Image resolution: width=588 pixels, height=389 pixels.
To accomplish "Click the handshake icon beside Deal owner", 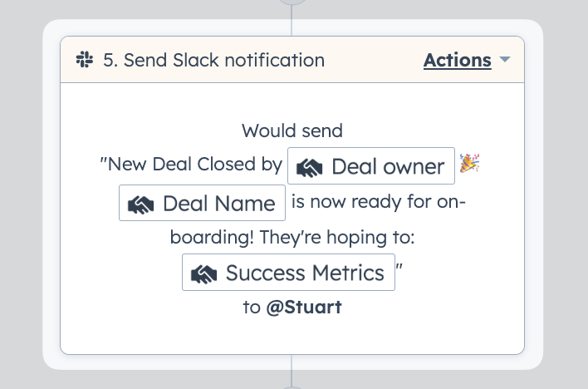I will coord(310,167).
